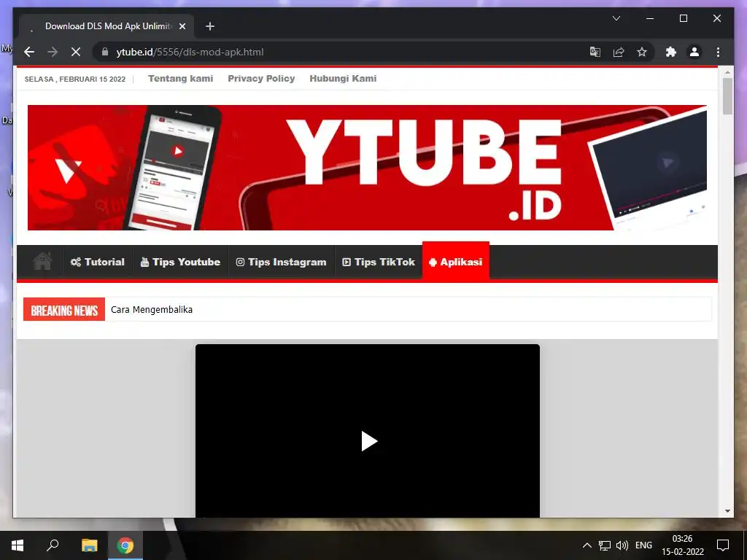
Task: Open the Chrome profile avatar
Action: coord(694,52)
